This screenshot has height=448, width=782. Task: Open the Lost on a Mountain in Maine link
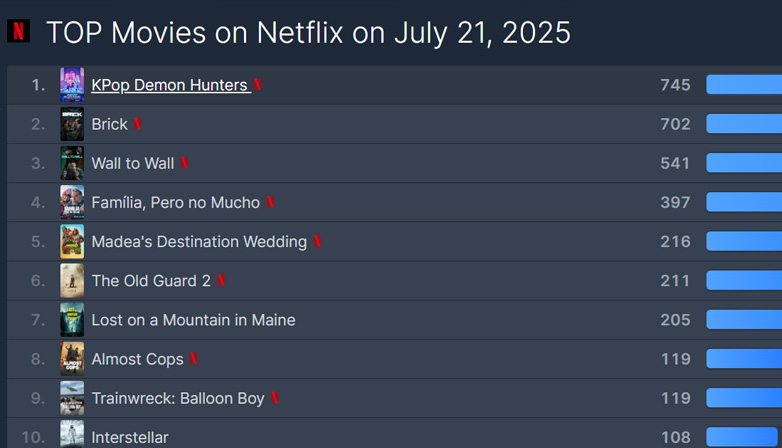click(193, 320)
